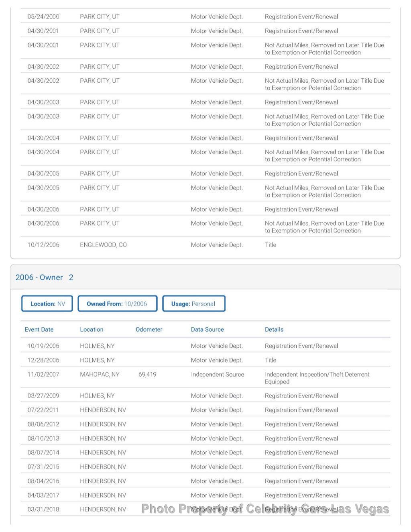
Task: Click the Location: NV badge
Action: pyautogui.click(x=47, y=304)
